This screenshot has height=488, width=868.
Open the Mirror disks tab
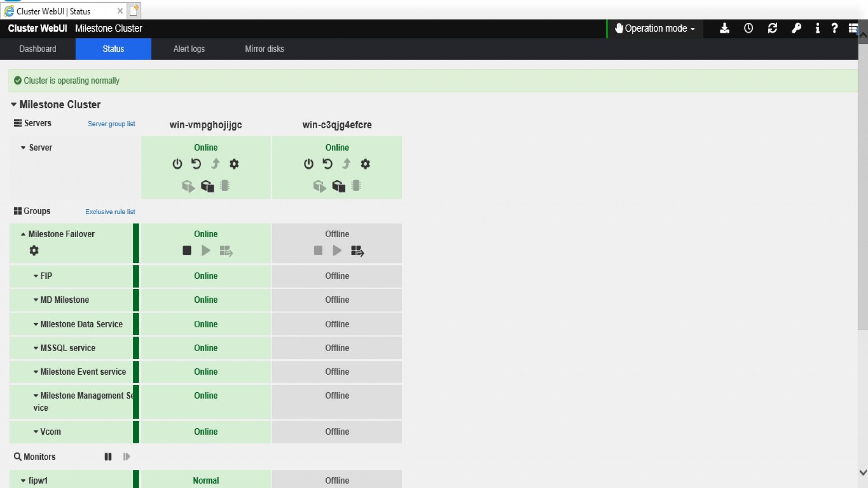coord(264,49)
